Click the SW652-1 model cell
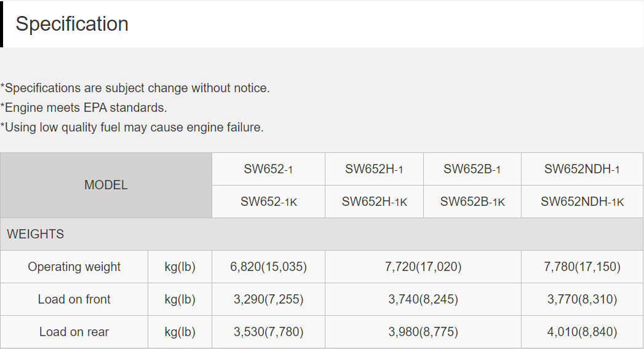 [268, 169]
